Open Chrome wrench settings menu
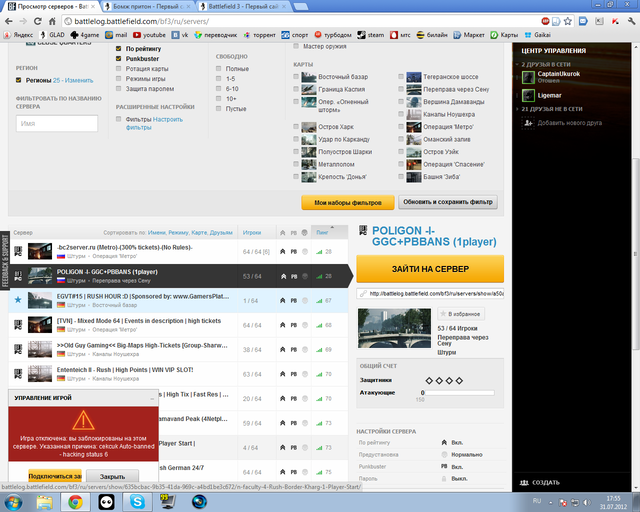The width and height of the screenshot is (640, 512). [631, 21]
